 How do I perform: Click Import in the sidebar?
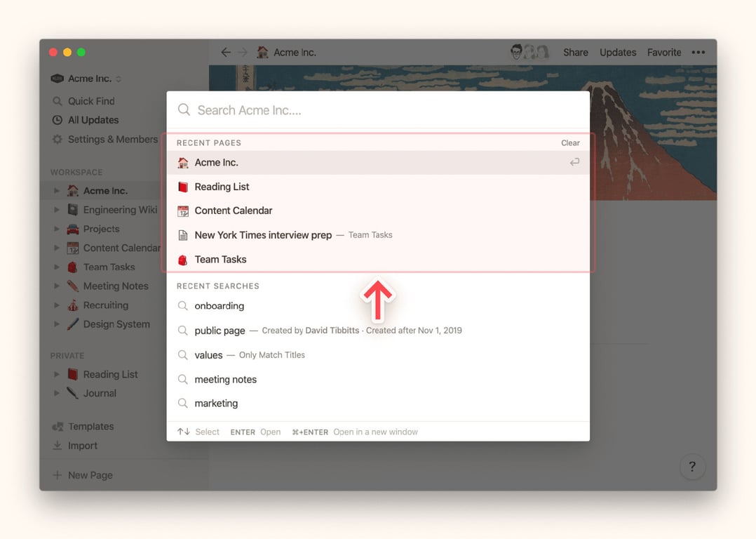[82, 446]
